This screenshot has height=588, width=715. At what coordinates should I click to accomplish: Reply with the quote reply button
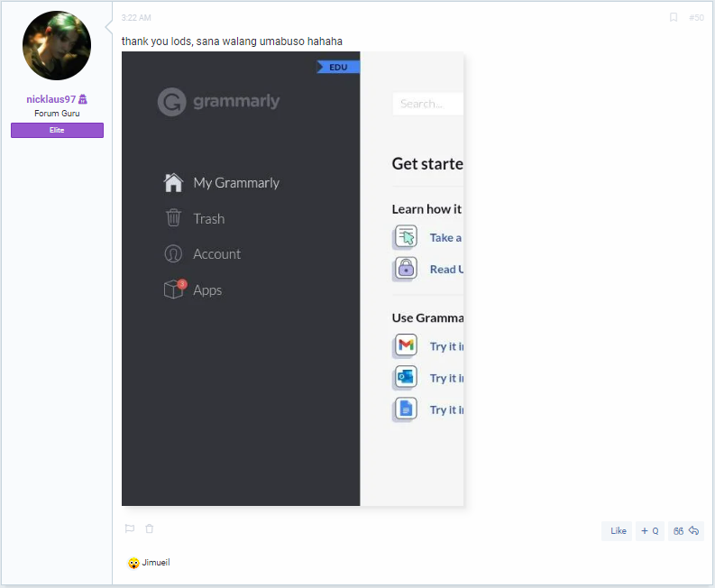pyautogui.click(x=686, y=530)
